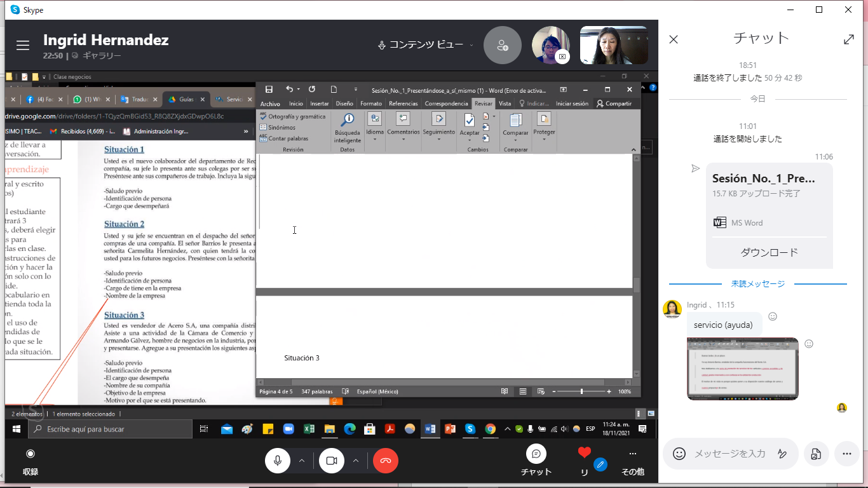Click the メッセージを入力 message input field

click(x=729, y=454)
